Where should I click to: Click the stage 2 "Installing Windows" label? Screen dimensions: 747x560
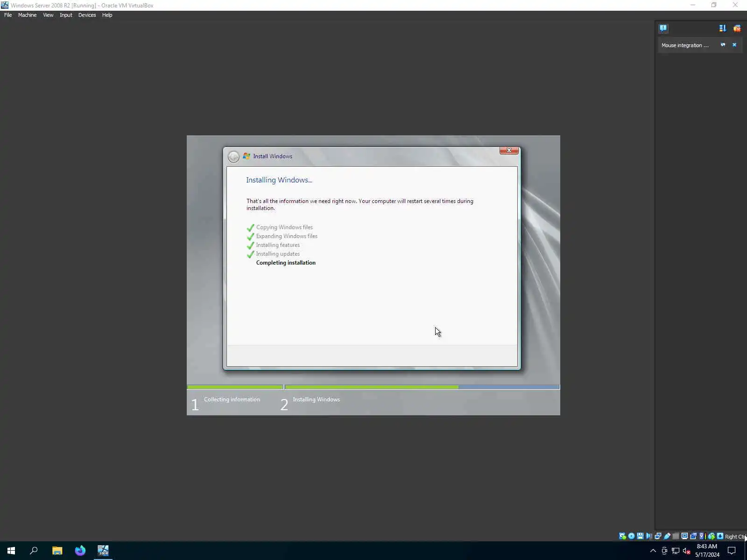click(316, 399)
